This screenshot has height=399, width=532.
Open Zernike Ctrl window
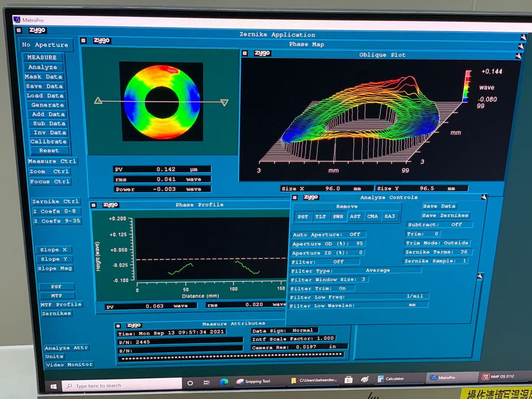point(55,201)
